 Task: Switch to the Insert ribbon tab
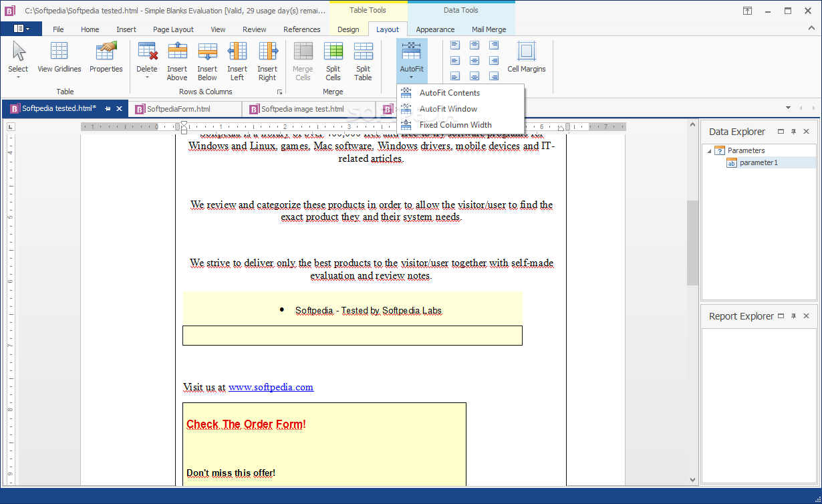tap(126, 29)
